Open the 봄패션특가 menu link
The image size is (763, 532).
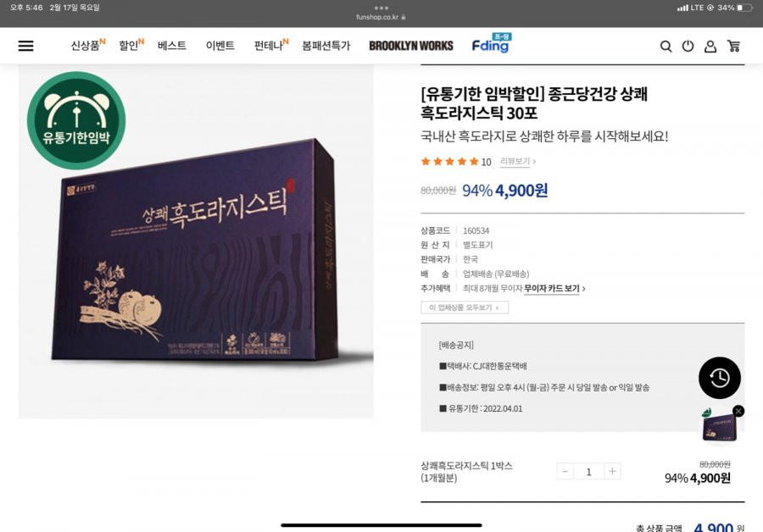(x=326, y=46)
